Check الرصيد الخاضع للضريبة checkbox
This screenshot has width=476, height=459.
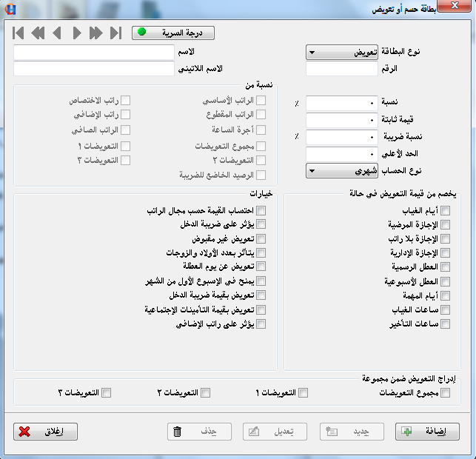point(261,175)
